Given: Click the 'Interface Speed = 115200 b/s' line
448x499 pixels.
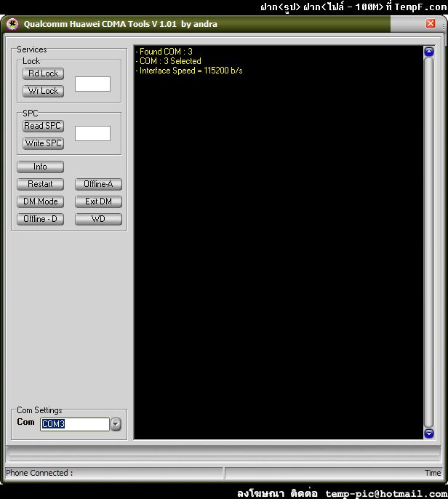Looking at the screenshot, I should pos(189,71).
